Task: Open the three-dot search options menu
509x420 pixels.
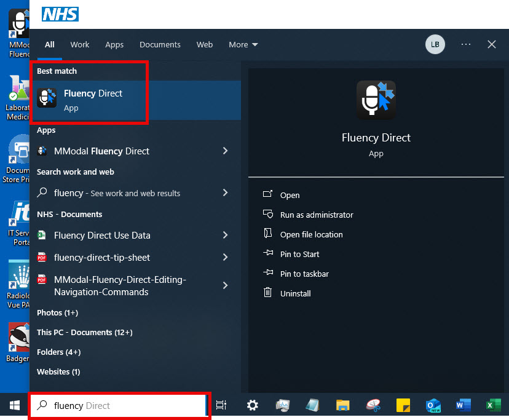Action: (466, 44)
